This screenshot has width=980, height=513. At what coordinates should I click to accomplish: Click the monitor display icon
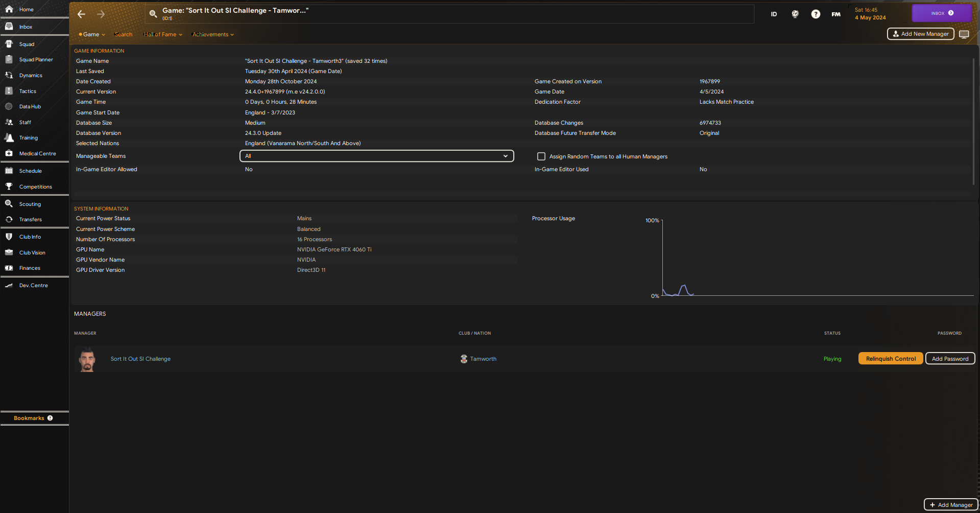[x=964, y=34]
